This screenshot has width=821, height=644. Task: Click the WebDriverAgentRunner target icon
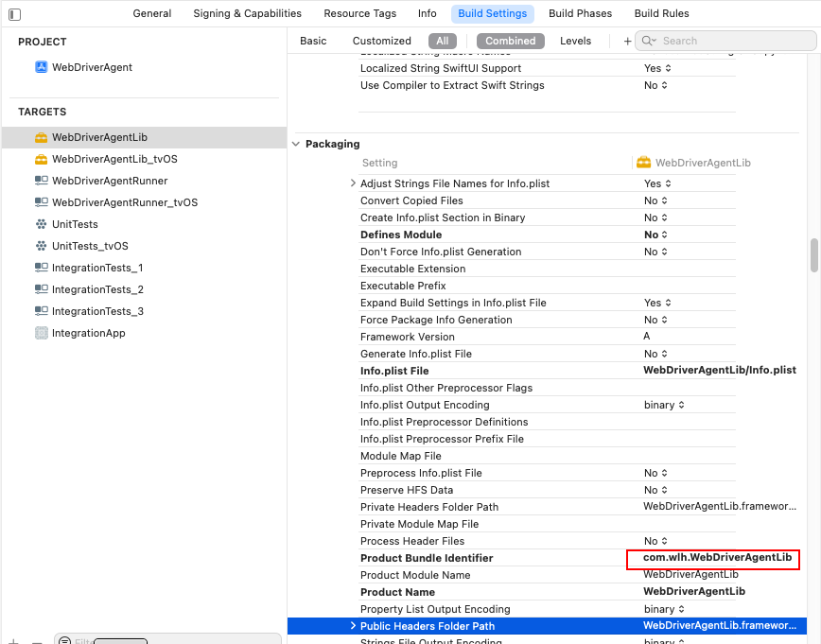(x=41, y=181)
